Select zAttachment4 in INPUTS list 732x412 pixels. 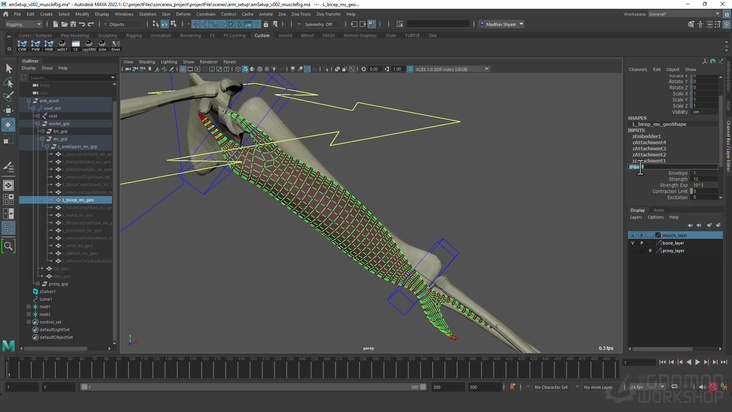[x=649, y=142]
